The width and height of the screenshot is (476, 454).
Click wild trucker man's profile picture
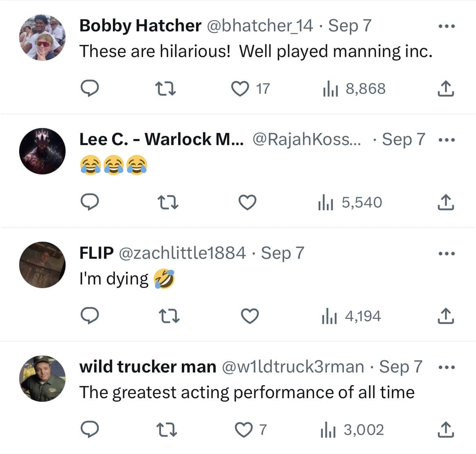tap(42, 378)
